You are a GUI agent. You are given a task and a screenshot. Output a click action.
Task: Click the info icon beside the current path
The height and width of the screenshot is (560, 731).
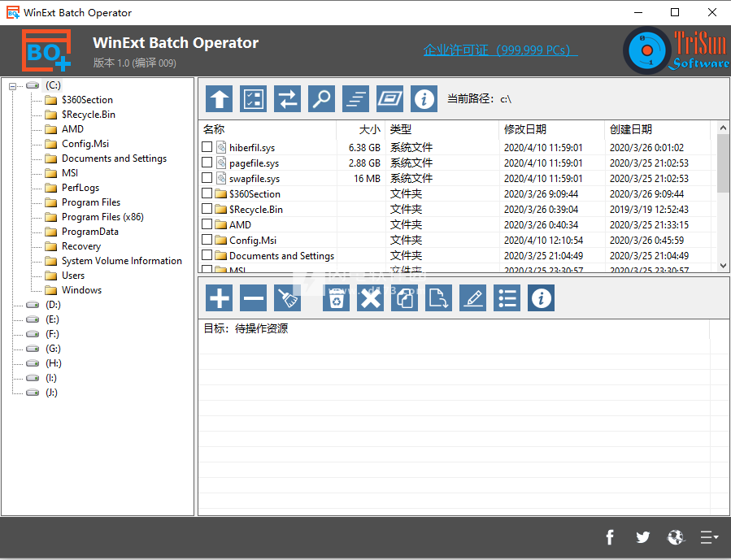point(424,99)
